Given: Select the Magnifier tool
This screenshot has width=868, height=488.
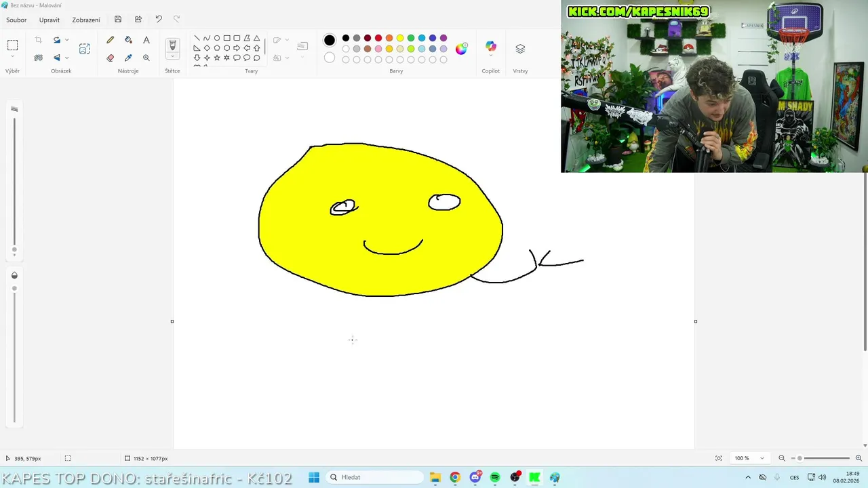Looking at the screenshot, I should pyautogui.click(x=146, y=58).
